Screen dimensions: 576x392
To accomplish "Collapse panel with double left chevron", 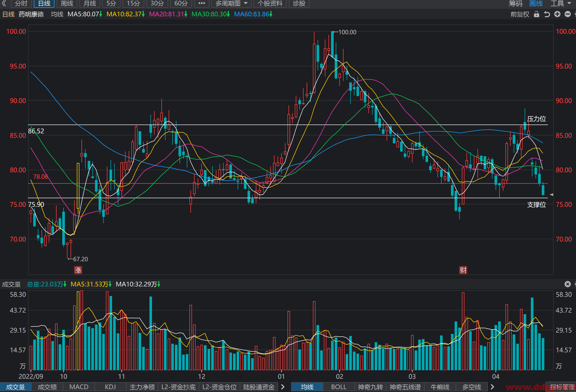I will click(x=4, y=3).
